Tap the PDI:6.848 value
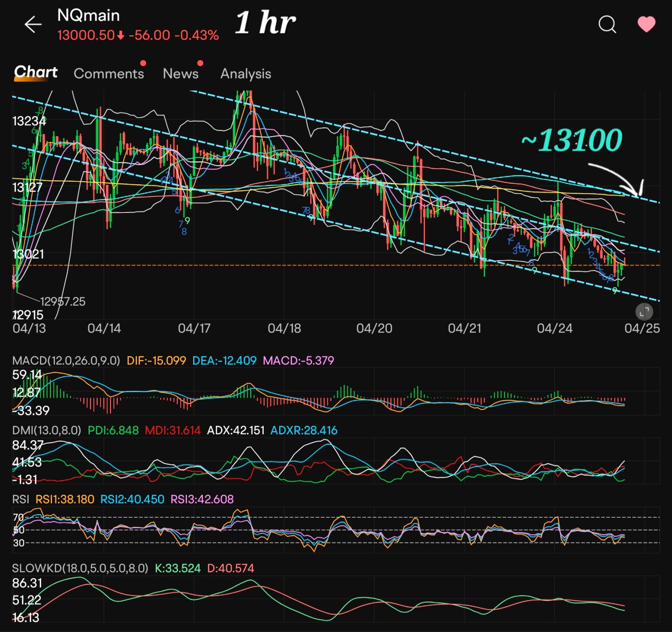Image resolution: width=672 pixels, height=632 pixels. coord(113,430)
